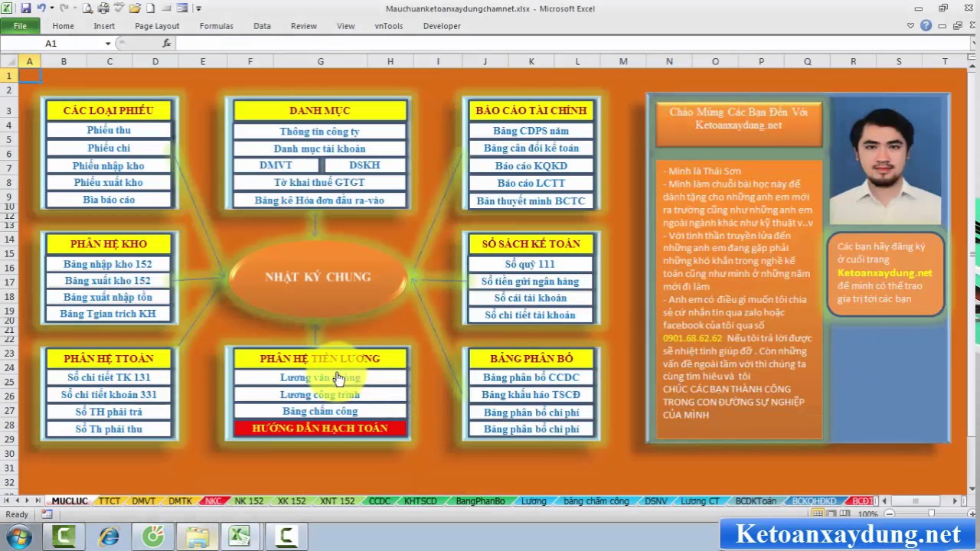Click Ketoanxaydung.net yellow link text
The width and height of the screenshot is (980, 551).
click(884, 272)
